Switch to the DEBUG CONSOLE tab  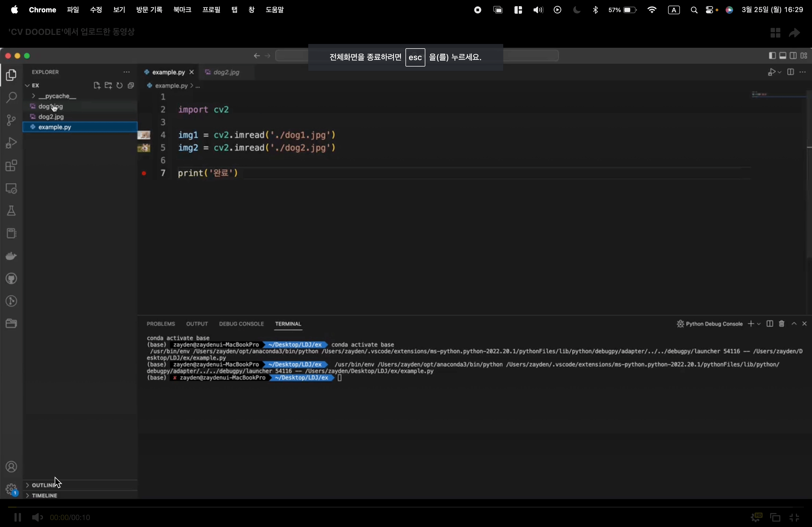pyautogui.click(x=241, y=324)
